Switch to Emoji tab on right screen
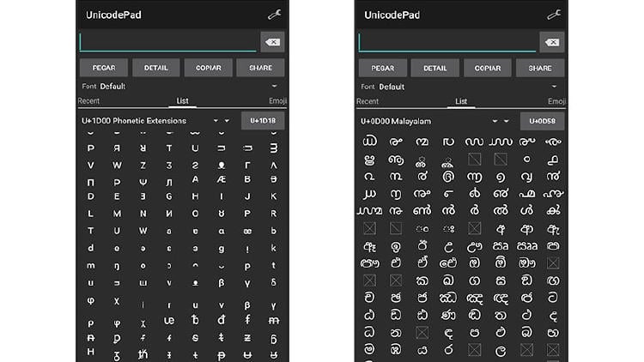Screen dimensions: 644x362 pyautogui.click(x=556, y=101)
